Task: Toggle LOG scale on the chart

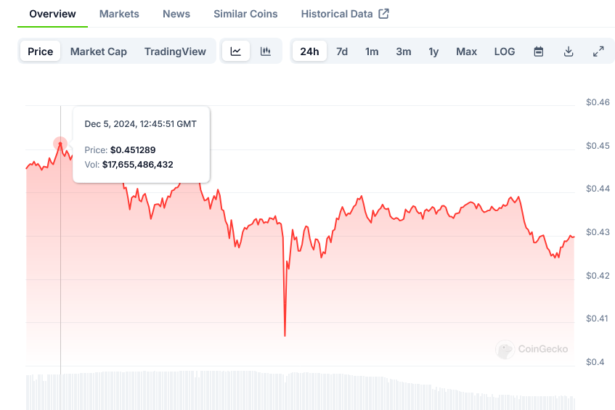Action: (505, 51)
